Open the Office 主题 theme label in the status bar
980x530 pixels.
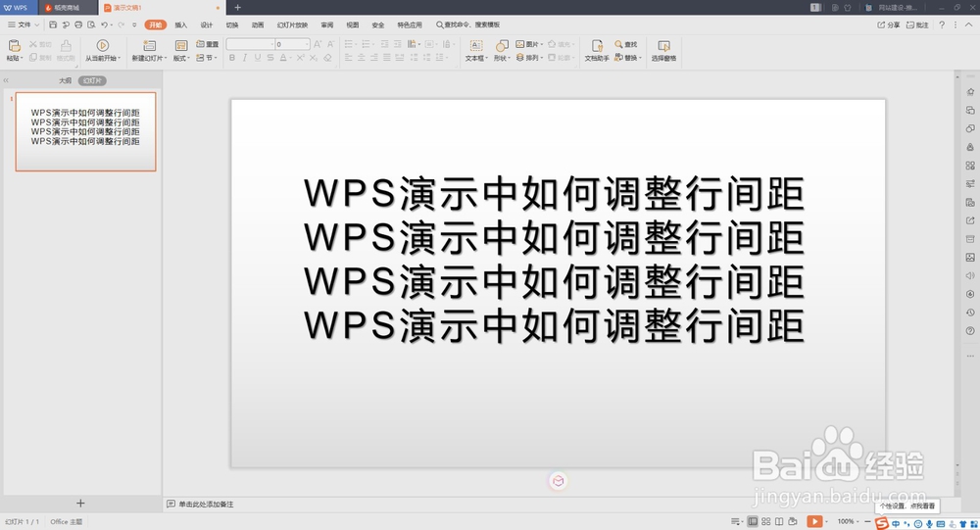[x=67, y=521]
